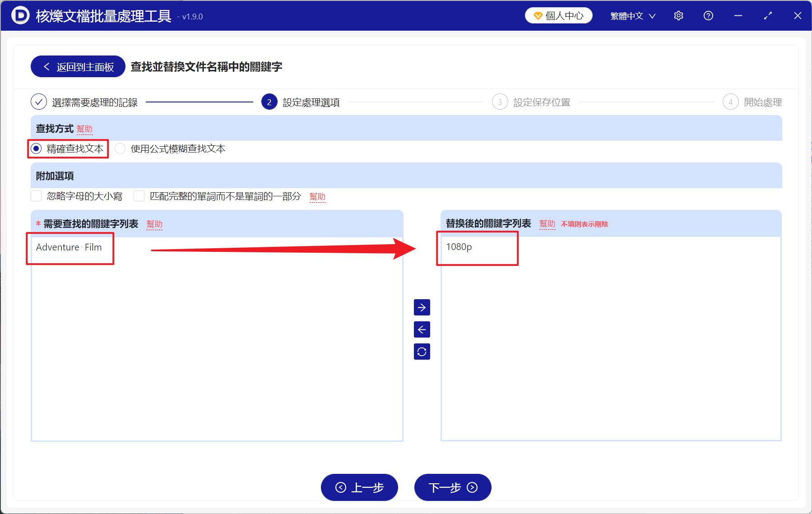The height and width of the screenshot is (514, 812).
Task: Click the crown icon inside 個人中心
Action: pos(537,15)
